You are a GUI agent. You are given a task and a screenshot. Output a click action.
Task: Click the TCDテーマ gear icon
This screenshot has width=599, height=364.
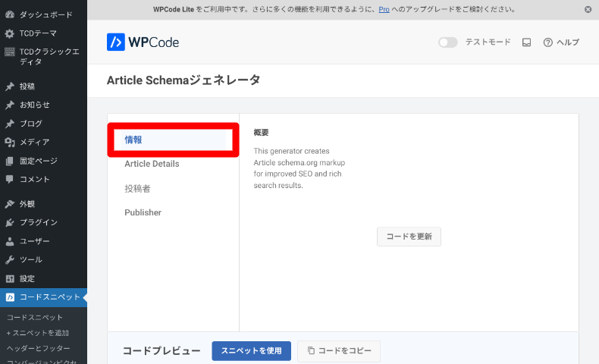click(x=10, y=33)
